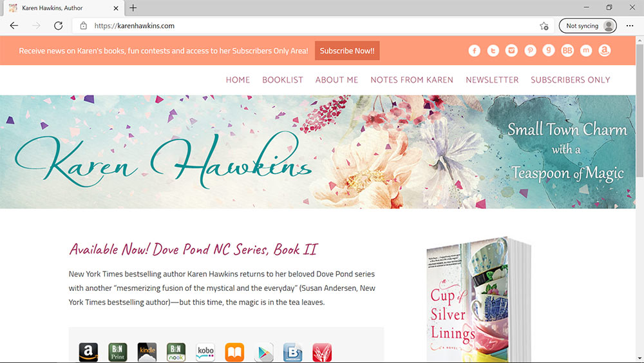Click the Cup of Silver Linings book cover
644x363 pixels.
click(477, 303)
